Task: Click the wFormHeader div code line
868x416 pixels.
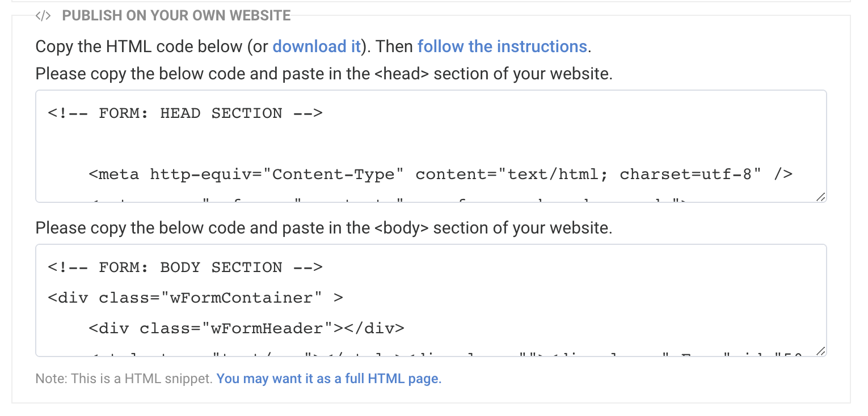Action: 246,329
